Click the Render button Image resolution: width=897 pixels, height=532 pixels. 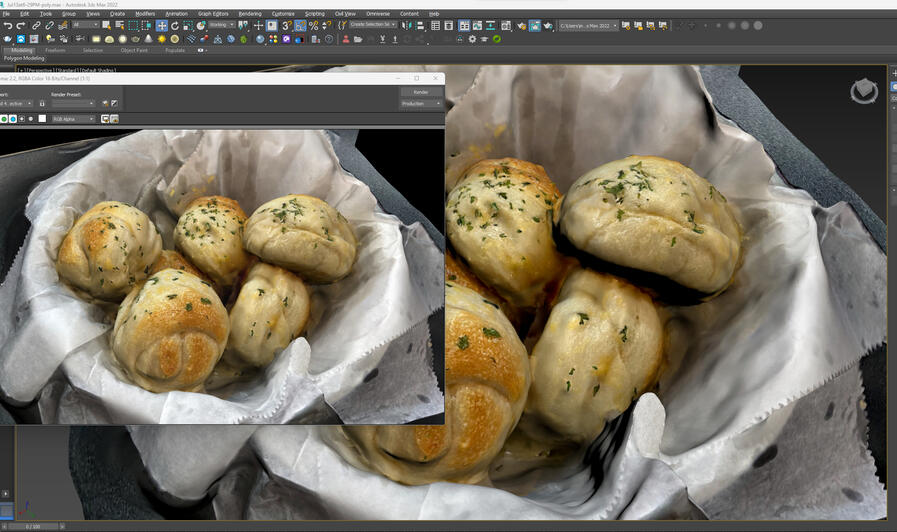(x=421, y=92)
